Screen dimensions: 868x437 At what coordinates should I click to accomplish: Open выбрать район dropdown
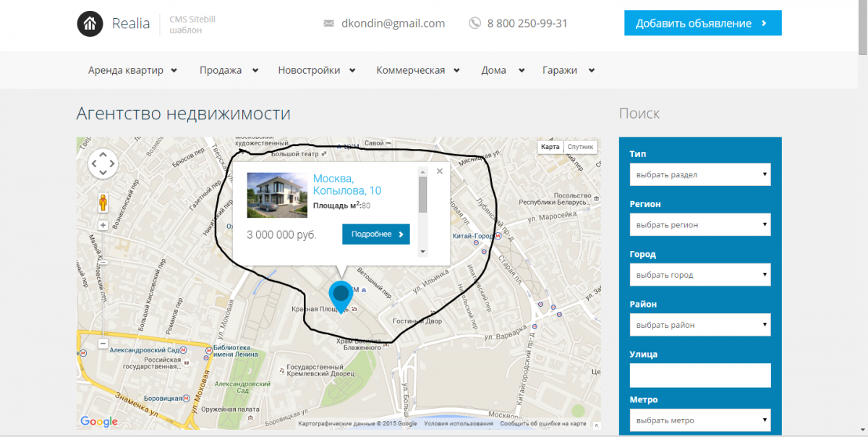click(700, 325)
